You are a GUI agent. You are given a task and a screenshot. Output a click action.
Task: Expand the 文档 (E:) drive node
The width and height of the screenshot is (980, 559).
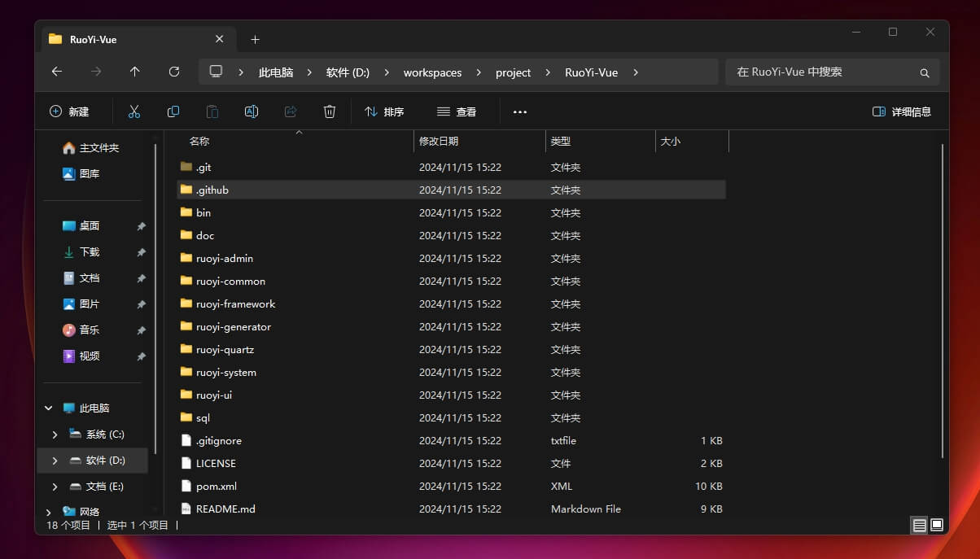(55, 487)
